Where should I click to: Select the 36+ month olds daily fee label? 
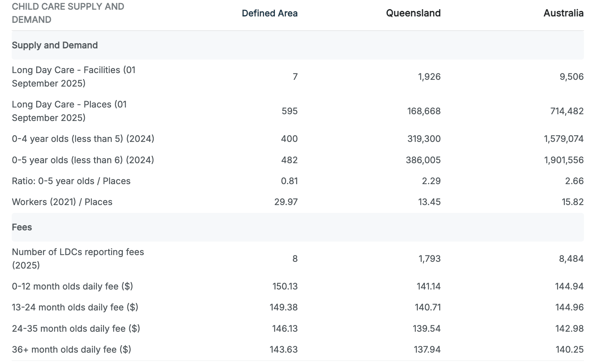coord(71,349)
